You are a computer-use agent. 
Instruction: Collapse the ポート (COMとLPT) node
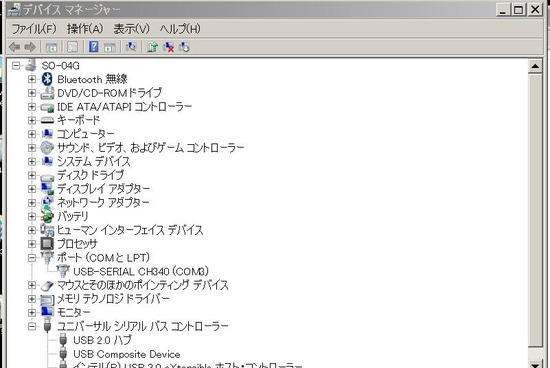coord(32,258)
